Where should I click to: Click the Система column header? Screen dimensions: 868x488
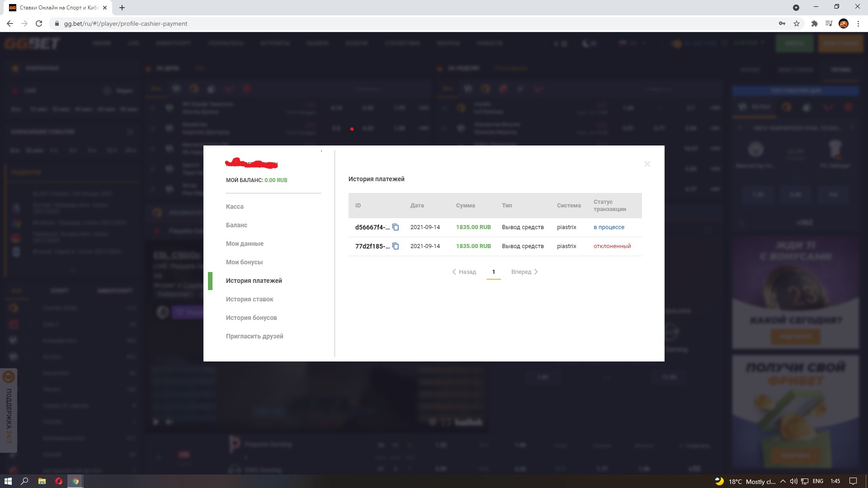pyautogui.click(x=569, y=206)
